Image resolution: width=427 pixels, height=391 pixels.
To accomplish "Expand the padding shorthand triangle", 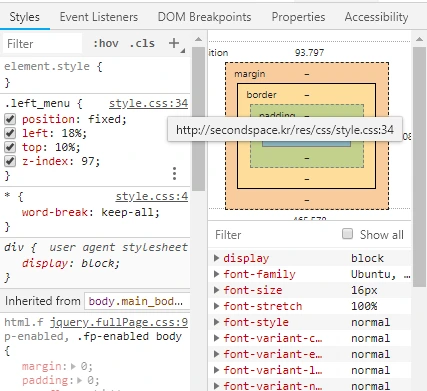I will click(80, 380).
